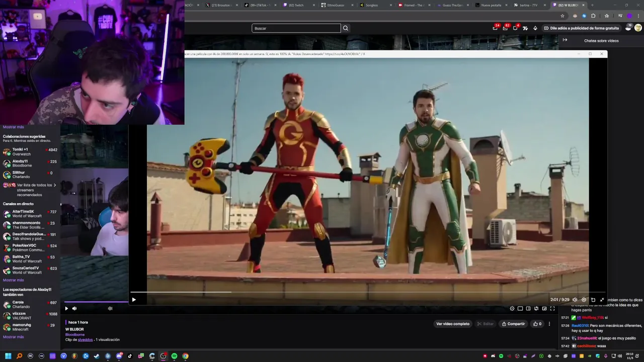This screenshot has height=362, width=644.
Task: Click Dile adiós a publicidad button
Action: 582,28
